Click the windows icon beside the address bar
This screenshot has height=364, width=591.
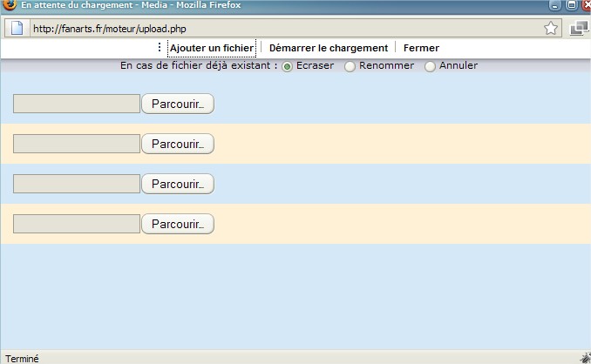tap(579, 28)
